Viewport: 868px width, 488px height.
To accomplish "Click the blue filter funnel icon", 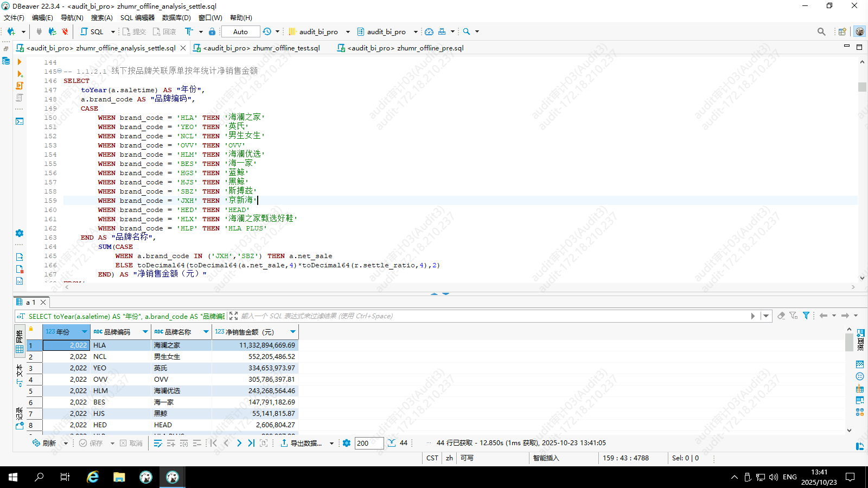I will point(806,316).
